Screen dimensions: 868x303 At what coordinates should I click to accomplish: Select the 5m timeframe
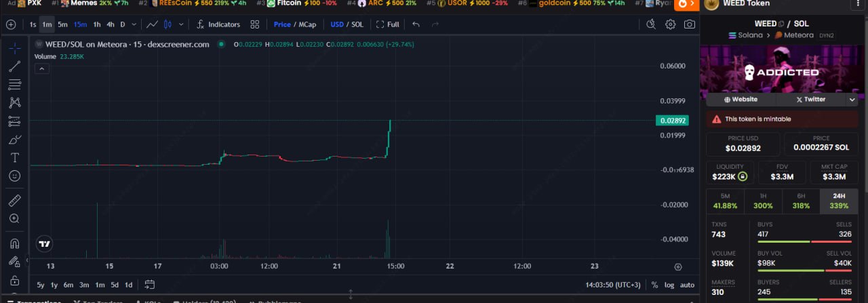tap(62, 24)
